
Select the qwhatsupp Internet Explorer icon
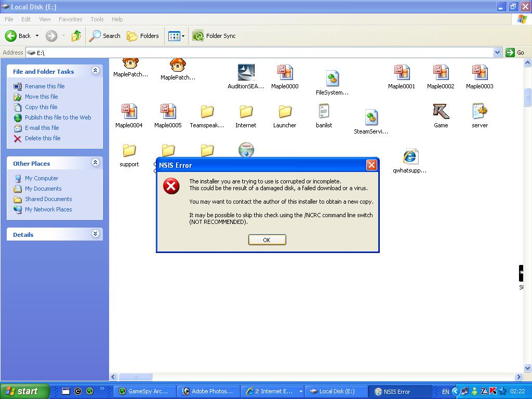tap(410, 157)
